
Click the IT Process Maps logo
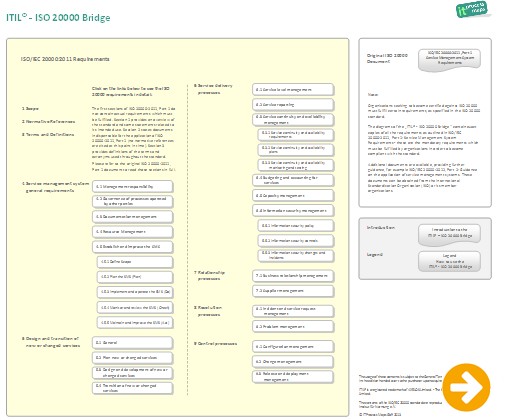[472, 9]
